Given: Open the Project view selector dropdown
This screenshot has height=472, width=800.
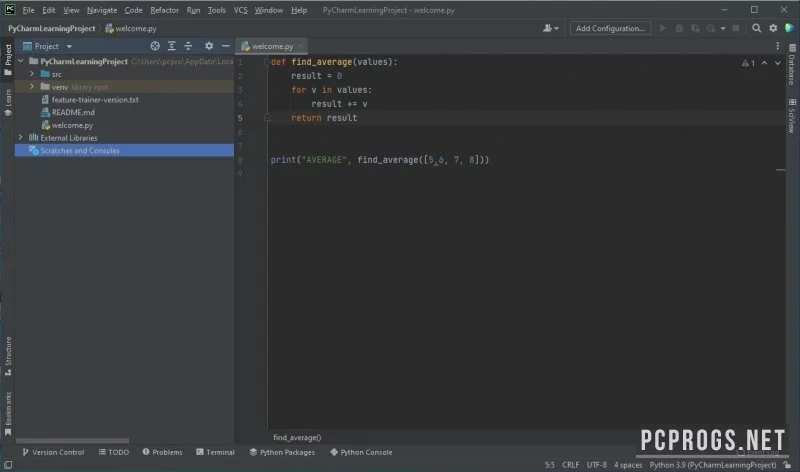Looking at the screenshot, I should (x=47, y=46).
